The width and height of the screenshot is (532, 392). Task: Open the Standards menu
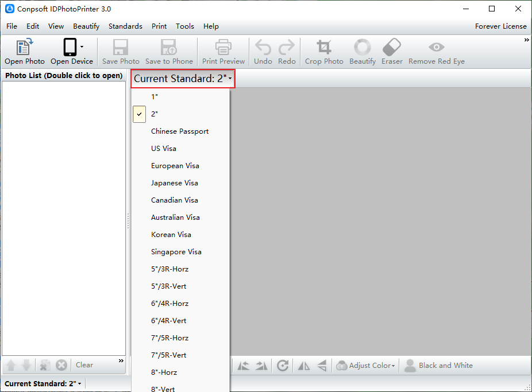point(125,26)
